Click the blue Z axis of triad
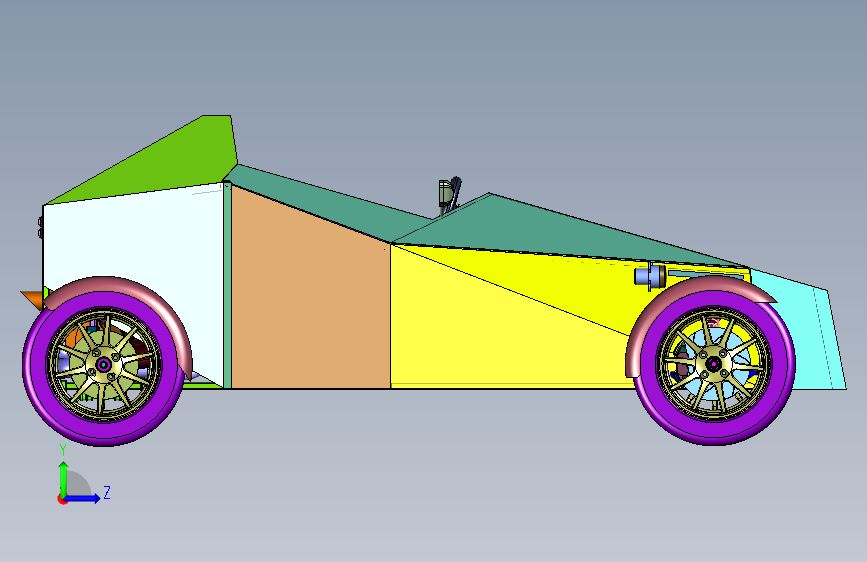Screen dimensions: 867x562 pyautogui.click(x=83, y=498)
